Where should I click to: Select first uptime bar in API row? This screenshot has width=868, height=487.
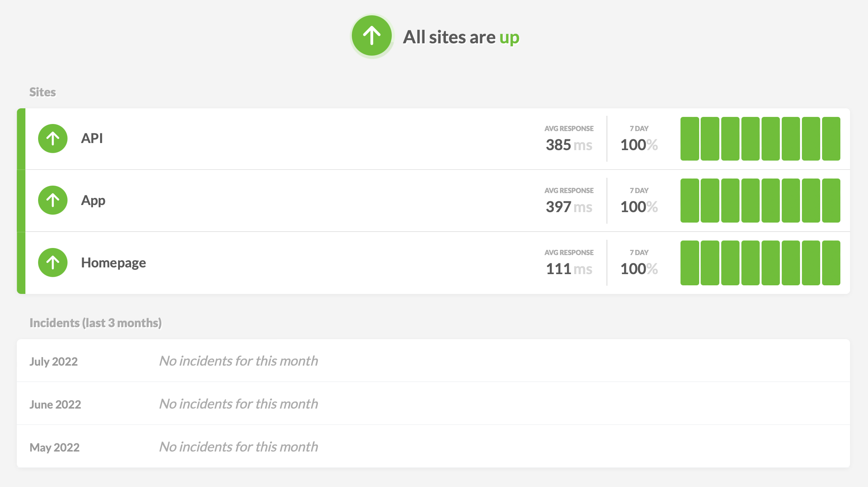[x=689, y=139]
